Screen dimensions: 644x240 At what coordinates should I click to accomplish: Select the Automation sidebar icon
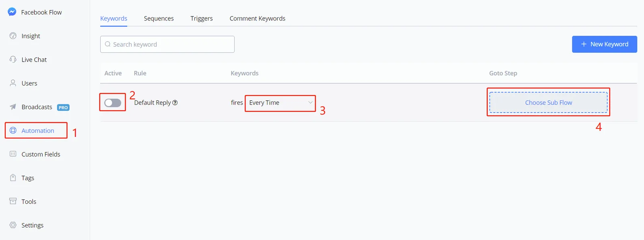pos(13,130)
